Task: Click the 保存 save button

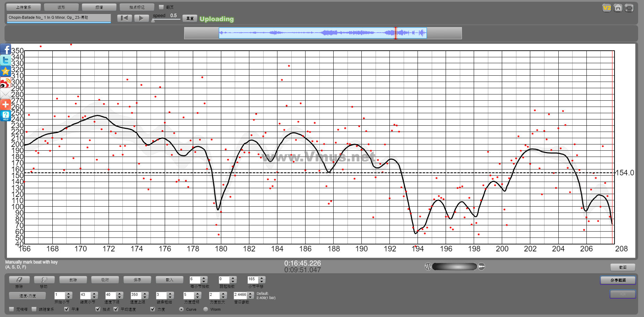Action: (x=137, y=280)
